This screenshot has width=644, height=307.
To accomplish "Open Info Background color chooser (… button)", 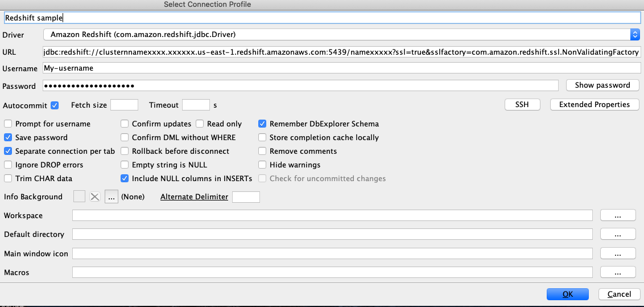I will (x=111, y=197).
